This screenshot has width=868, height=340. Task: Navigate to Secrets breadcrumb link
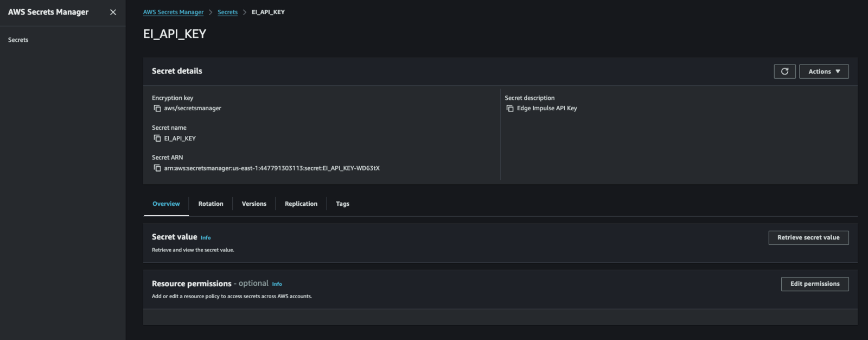point(227,12)
